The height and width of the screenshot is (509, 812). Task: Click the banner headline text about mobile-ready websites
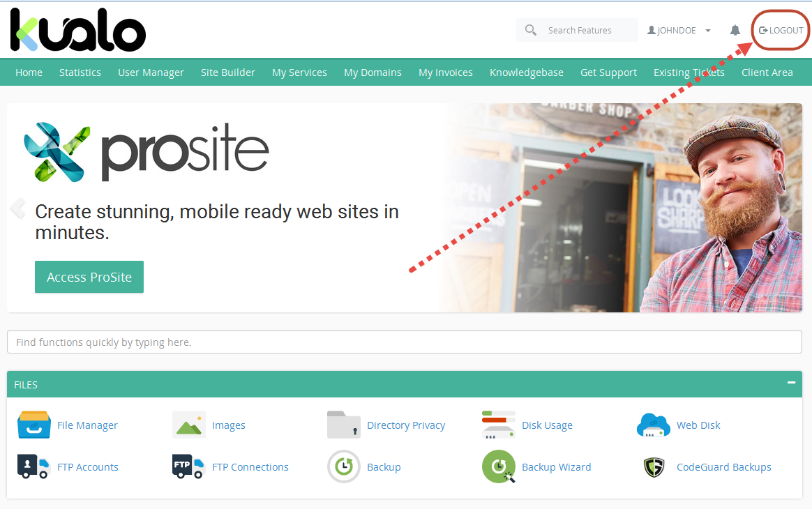(x=217, y=222)
